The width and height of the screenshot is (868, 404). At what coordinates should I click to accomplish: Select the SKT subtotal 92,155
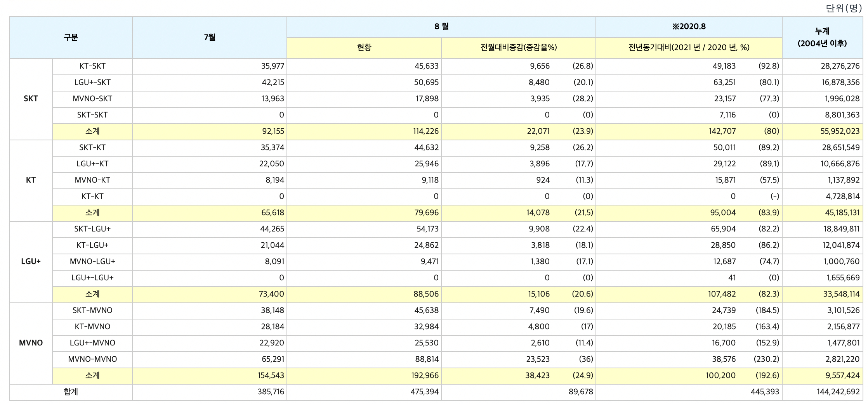coord(273,131)
